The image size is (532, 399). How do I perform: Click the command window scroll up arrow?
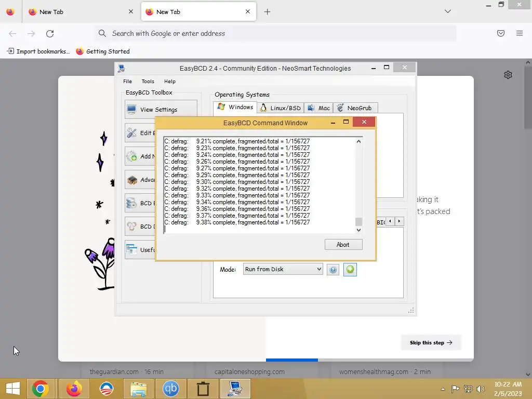(358, 141)
